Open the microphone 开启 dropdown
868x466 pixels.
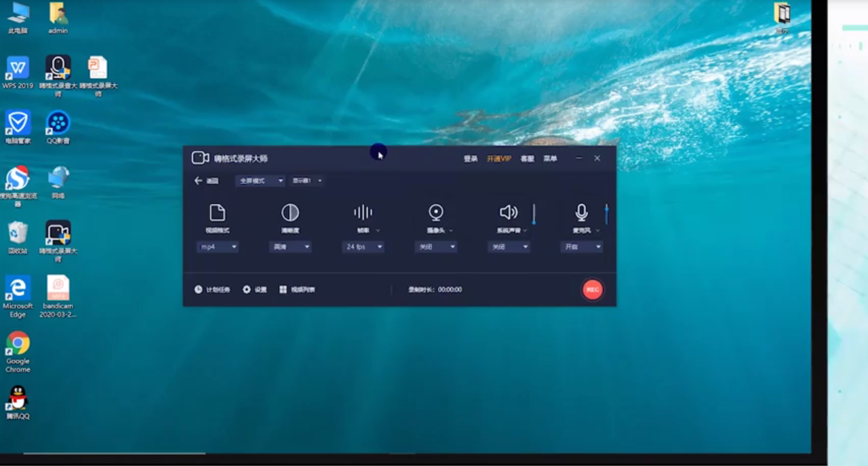click(582, 247)
